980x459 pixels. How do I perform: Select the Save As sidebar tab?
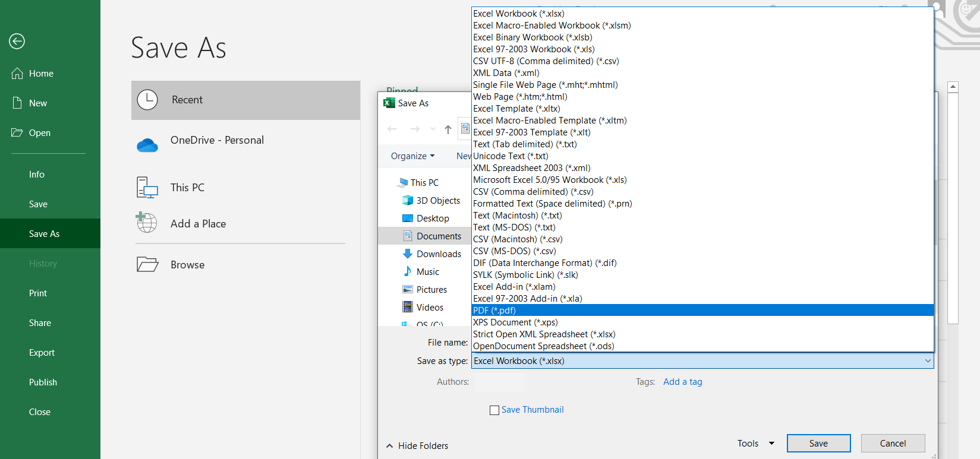(50, 233)
